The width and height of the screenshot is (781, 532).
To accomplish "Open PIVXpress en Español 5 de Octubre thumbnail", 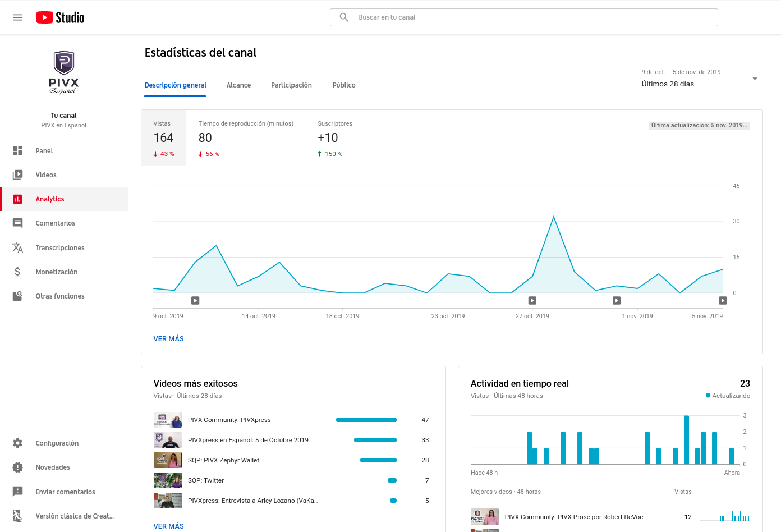I will tap(168, 440).
